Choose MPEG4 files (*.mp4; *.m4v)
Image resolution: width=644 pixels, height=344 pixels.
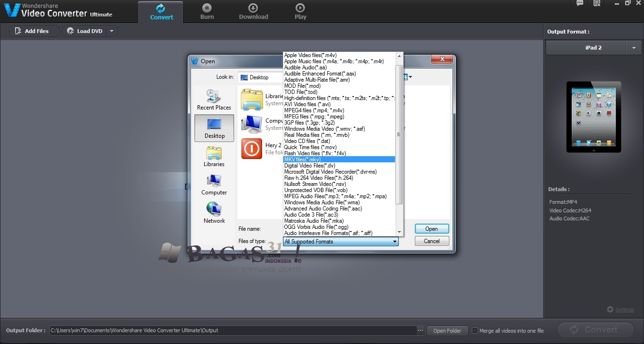click(339, 110)
